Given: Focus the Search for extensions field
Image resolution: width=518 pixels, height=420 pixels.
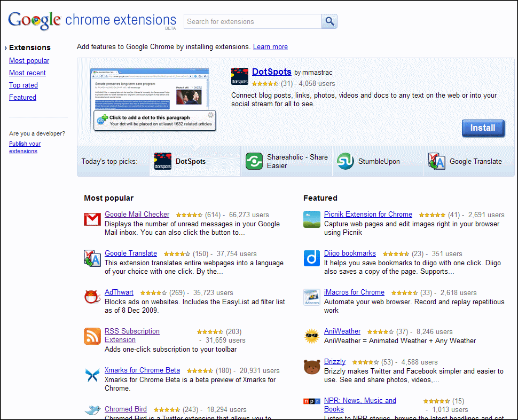Looking at the screenshot, I should [253, 21].
